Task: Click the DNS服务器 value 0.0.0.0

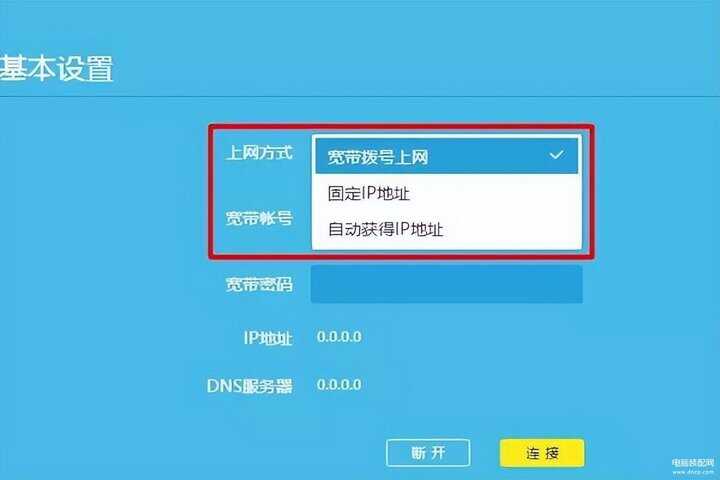Action: pyautogui.click(x=339, y=384)
